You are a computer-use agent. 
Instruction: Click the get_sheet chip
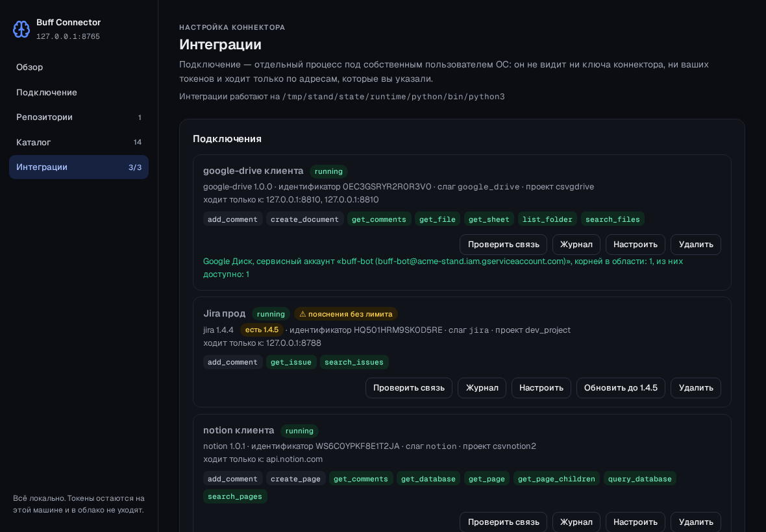tap(489, 219)
